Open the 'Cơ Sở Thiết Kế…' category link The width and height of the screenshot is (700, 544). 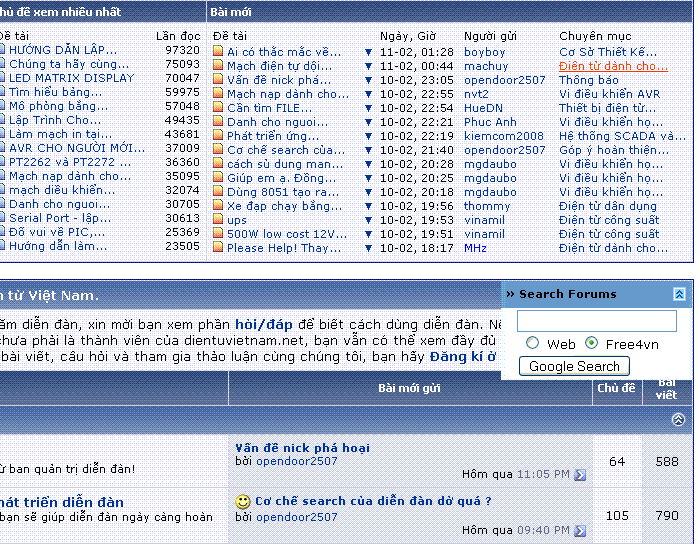coord(608,52)
